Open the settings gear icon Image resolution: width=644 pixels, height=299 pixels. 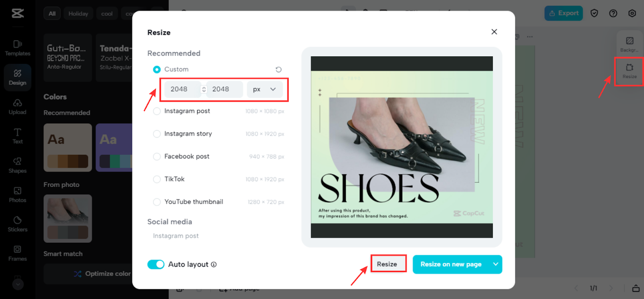point(632,13)
